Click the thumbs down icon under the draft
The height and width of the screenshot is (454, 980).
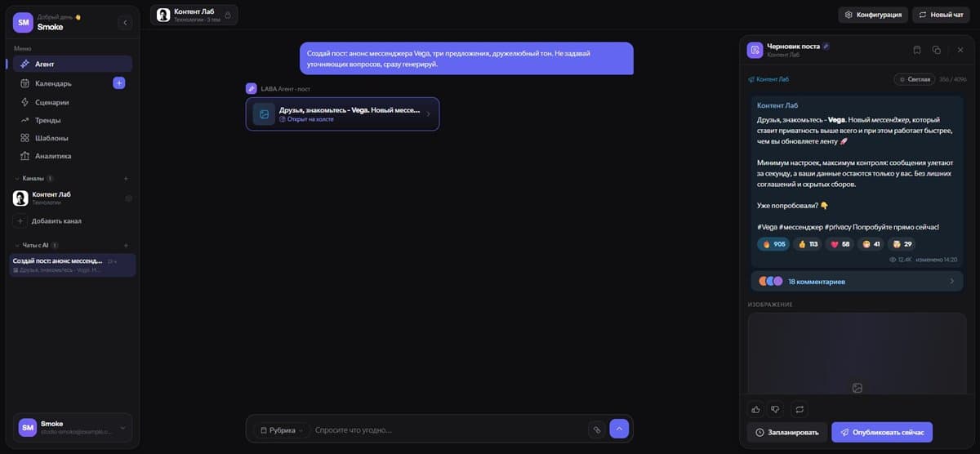tap(777, 408)
